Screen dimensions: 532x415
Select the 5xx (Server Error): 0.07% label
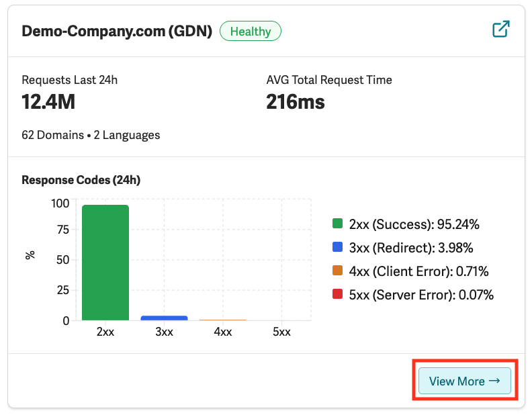click(x=421, y=295)
